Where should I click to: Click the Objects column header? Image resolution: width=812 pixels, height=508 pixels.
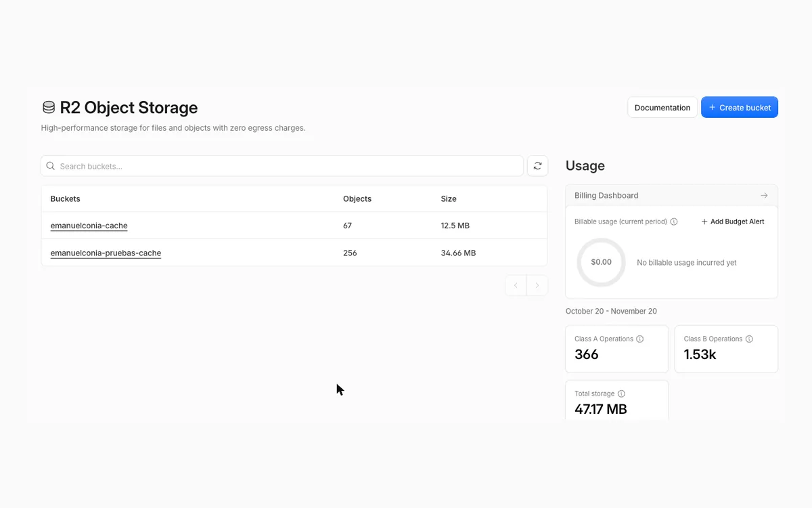click(x=357, y=199)
